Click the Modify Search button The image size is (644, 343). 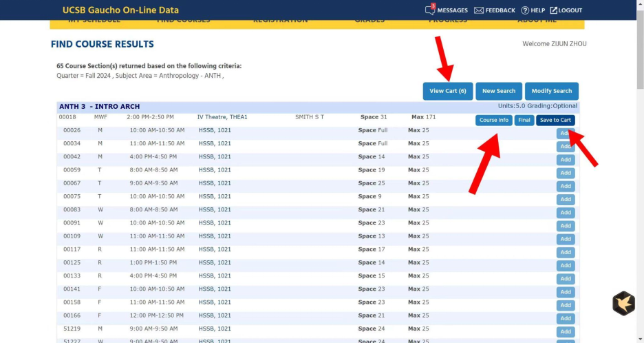(552, 91)
